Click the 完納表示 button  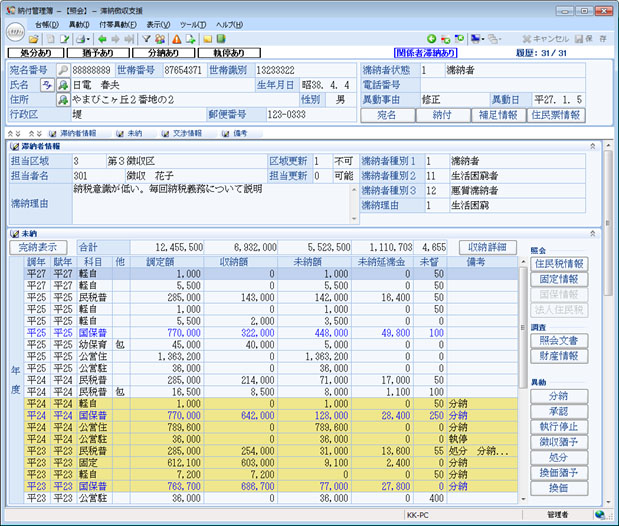(x=38, y=246)
